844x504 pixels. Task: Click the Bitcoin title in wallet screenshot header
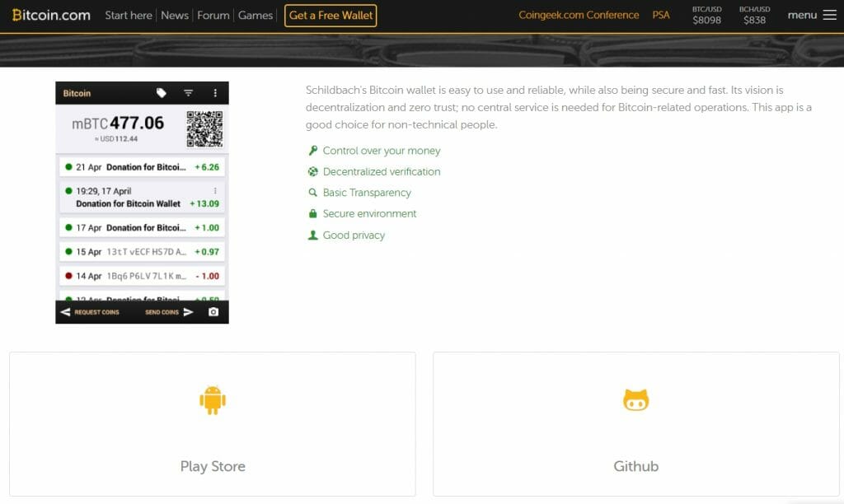77,93
